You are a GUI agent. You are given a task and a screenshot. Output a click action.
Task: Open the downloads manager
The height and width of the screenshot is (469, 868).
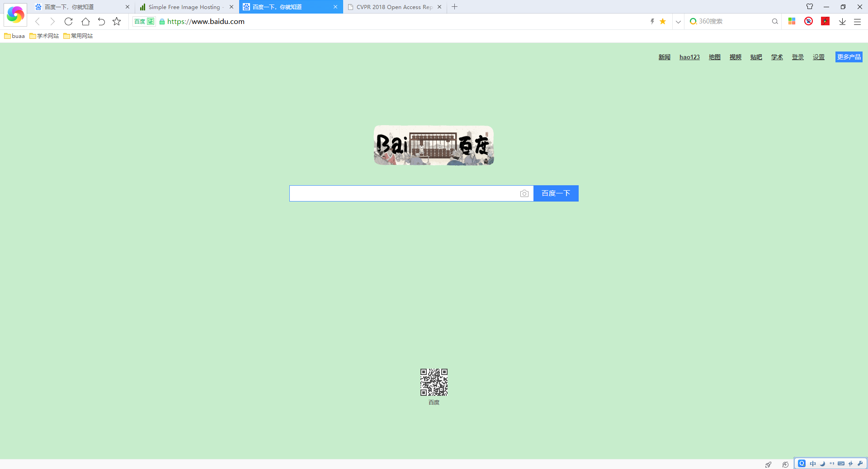(x=842, y=21)
